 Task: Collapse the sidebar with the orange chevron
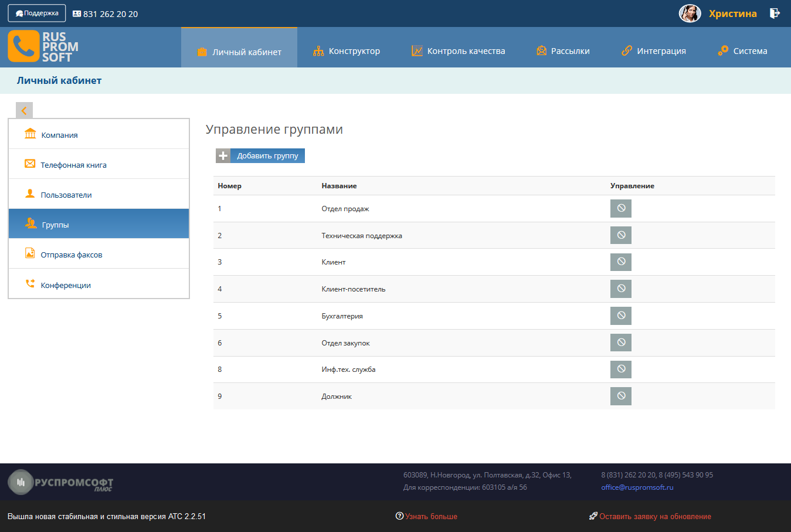click(24, 110)
